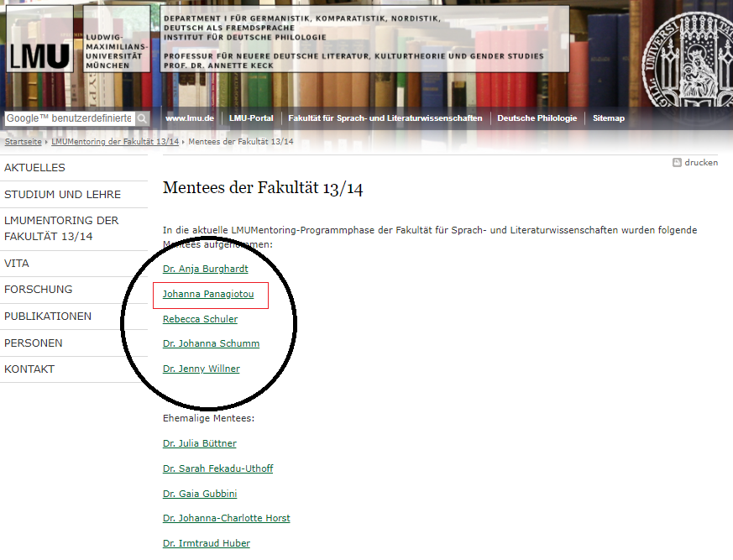Click Startseite in the breadcrumb
This screenshot has height=560, width=733.
tap(23, 142)
